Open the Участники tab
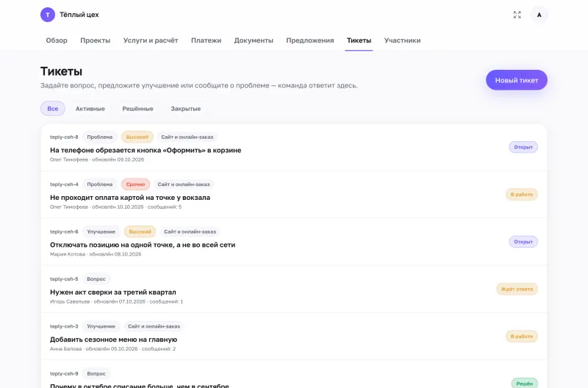The image size is (588, 388). (402, 40)
